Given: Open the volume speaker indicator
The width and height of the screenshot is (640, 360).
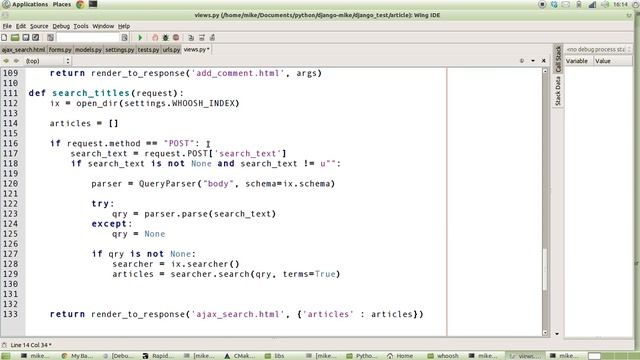Looking at the screenshot, I should pos(605,4).
